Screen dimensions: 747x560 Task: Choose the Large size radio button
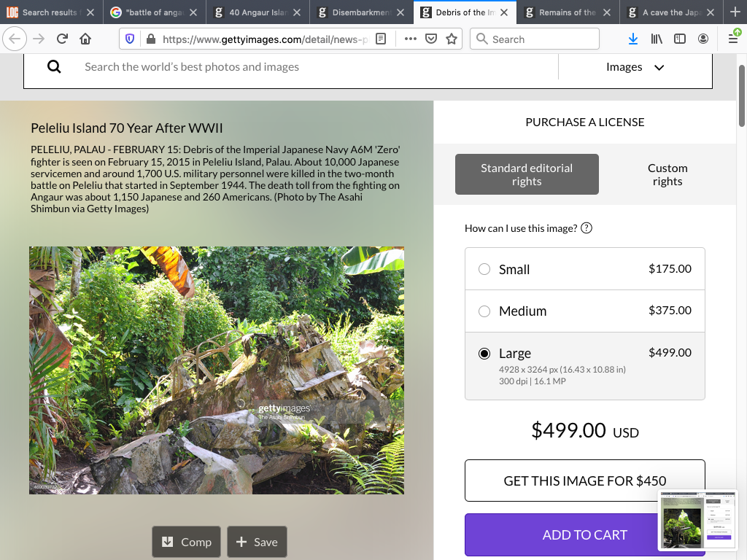[x=484, y=354]
